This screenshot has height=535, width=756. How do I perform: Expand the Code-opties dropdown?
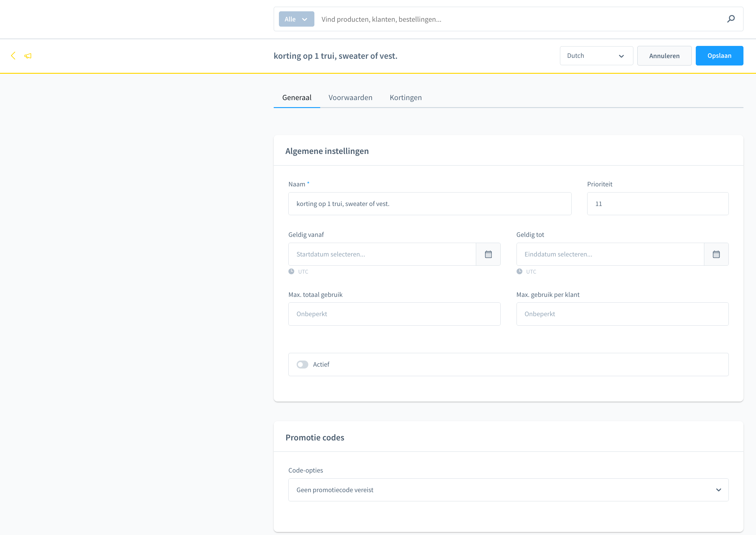[x=508, y=490]
